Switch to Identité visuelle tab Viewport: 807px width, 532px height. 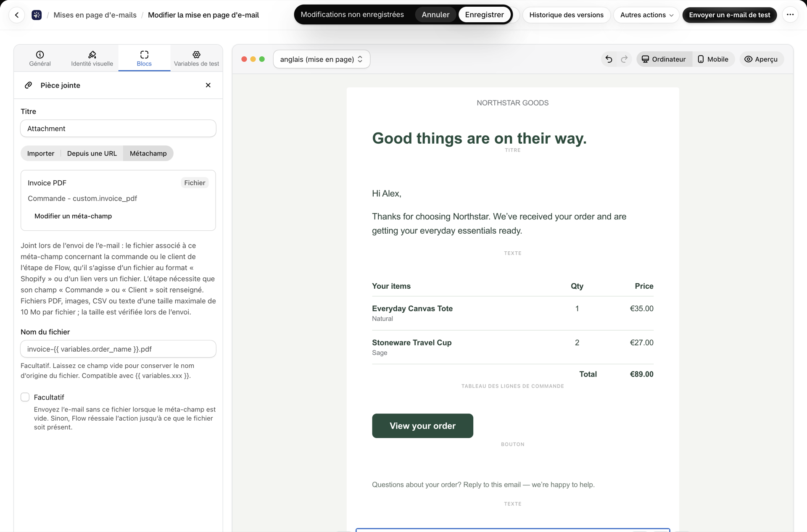pyautogui.click(x=92, y=58)
